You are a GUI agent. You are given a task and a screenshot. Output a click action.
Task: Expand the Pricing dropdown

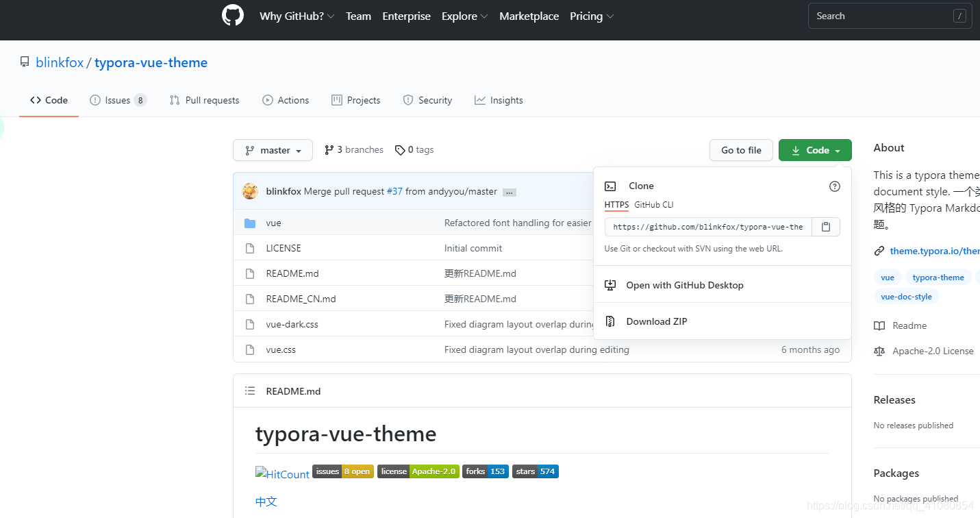pyautogui.click(x=592, y=16)
